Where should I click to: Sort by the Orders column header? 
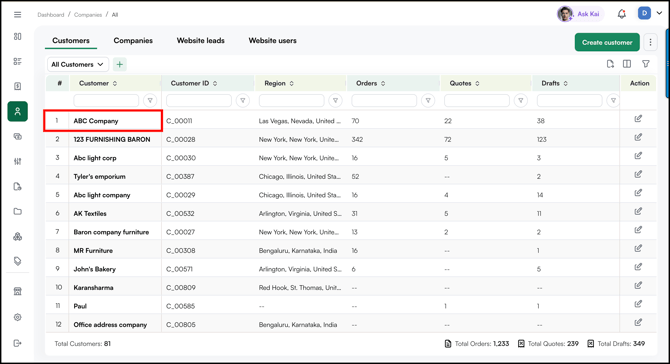coord(370,83)
